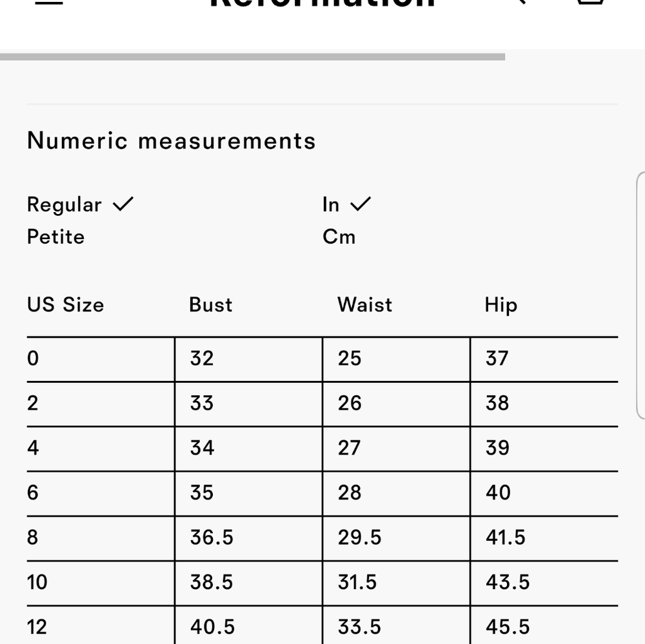
Task: Tap the search icon in the header
Action: tap(520, 2)
